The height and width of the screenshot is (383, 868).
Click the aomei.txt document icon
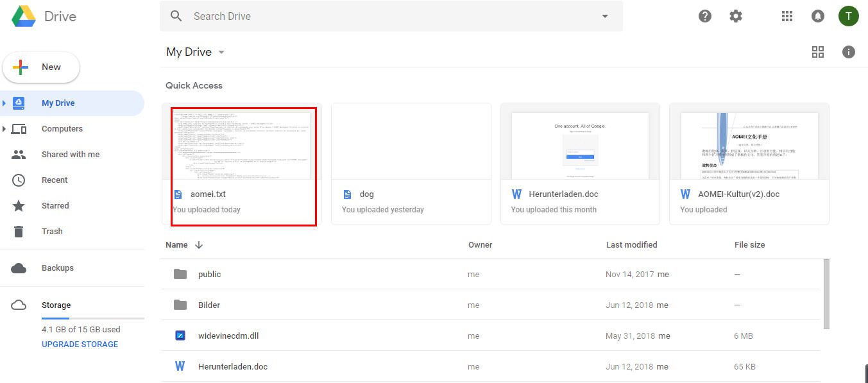[x=178, y=194]
